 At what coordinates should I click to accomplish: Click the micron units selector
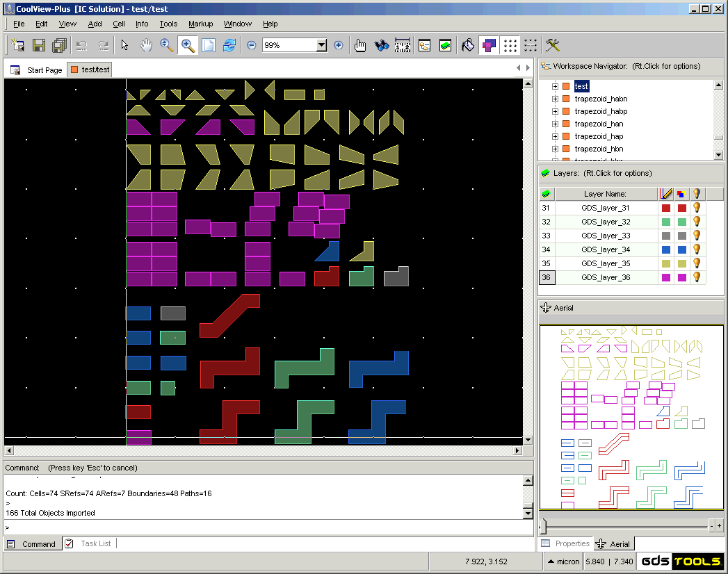coord(563,561)
